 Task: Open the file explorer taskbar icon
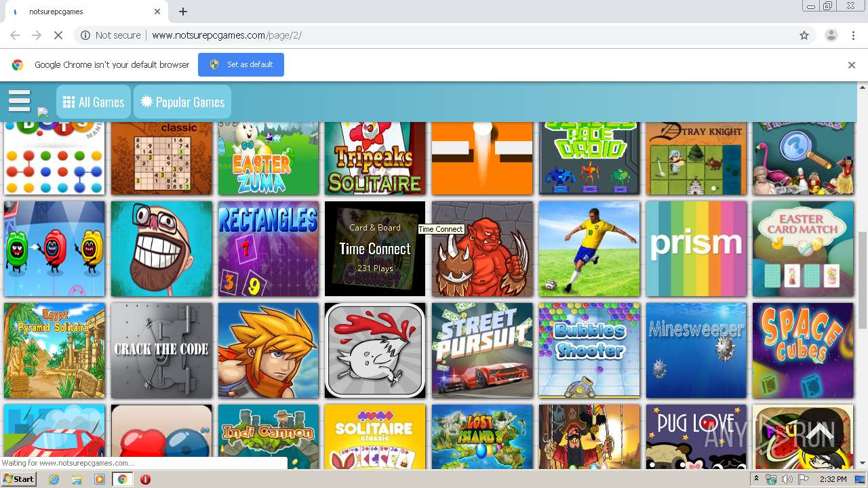pos(77,479)
